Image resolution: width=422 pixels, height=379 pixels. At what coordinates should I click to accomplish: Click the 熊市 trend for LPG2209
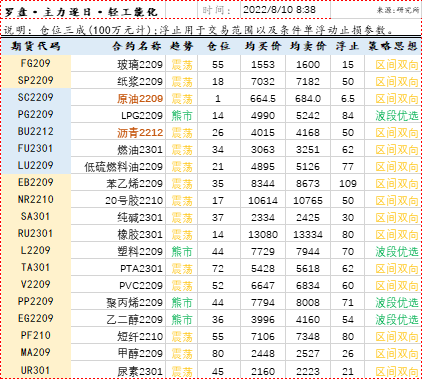tap(182, 116)
